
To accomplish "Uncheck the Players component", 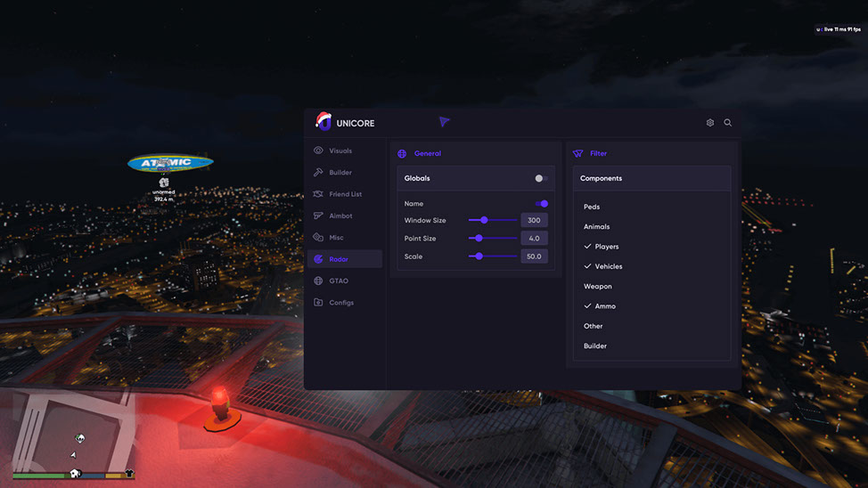I will point(602,246).
